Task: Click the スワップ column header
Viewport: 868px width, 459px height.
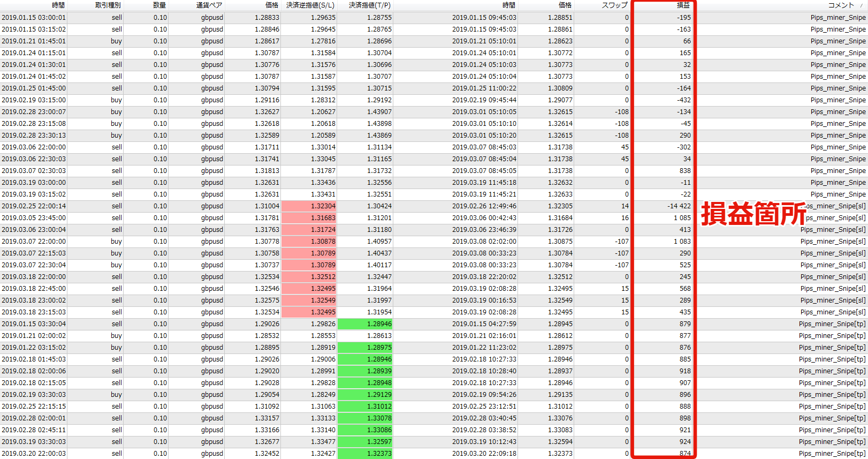Action: [614, 5]
